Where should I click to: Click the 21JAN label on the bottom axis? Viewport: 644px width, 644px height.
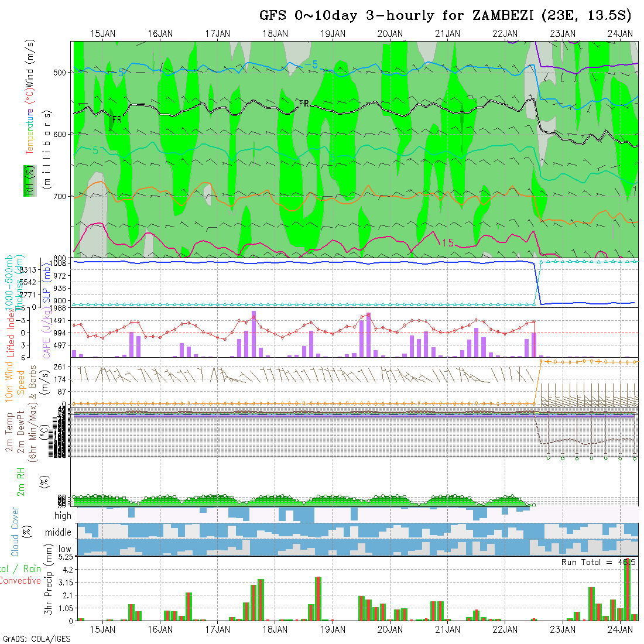[x=447, y=629]
